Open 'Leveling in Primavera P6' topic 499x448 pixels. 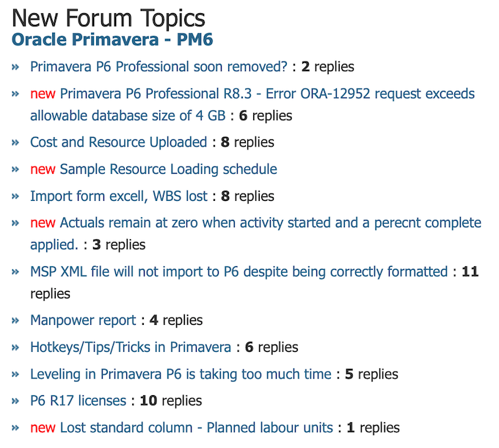pos(181,375)
